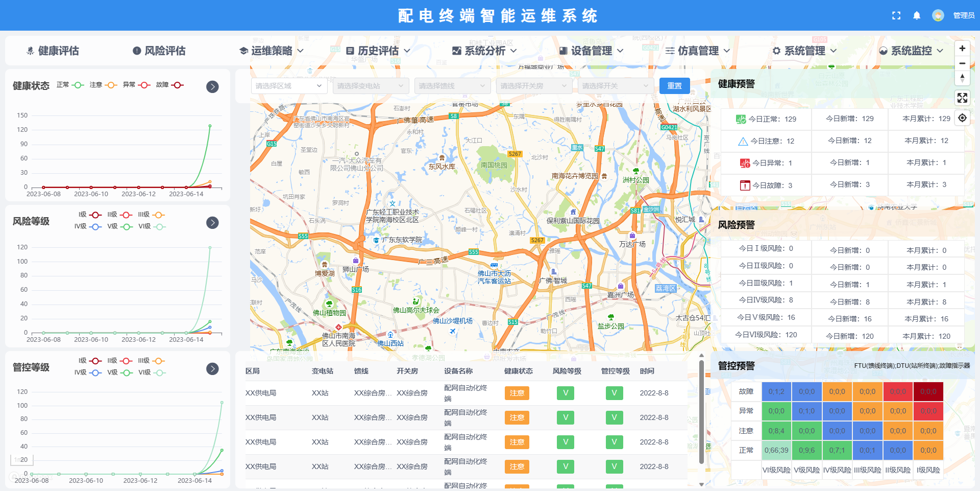The height and width of the screenshot is (491, 980).
Task: Click scrollbar down arrow under device table
Action: pyautogui.click(x=701, y=484)
